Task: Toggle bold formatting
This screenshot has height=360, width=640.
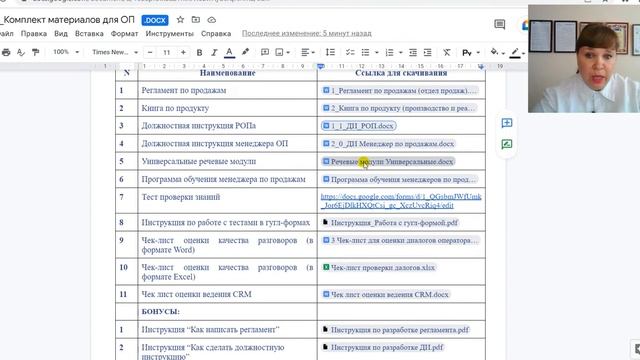Action: (x=199, y=52)
